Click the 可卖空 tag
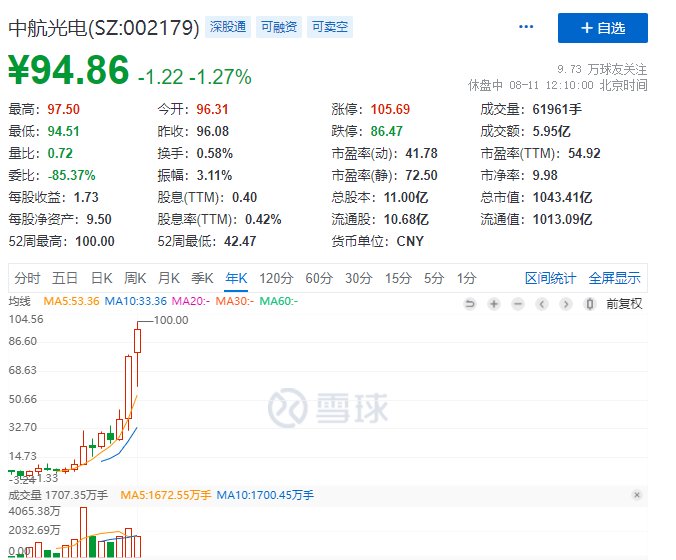 (330, 27)
